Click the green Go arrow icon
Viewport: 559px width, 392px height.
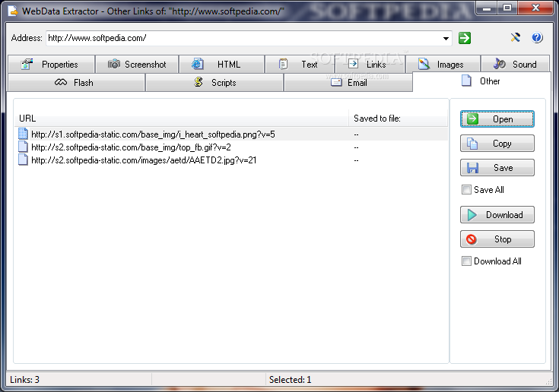(x=465, y=38)
